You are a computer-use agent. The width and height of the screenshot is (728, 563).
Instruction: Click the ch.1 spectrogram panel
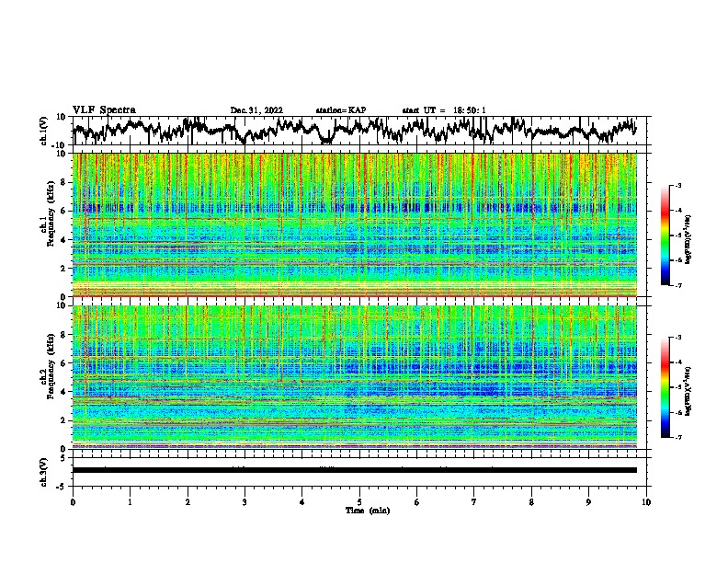click(x=355, y=224)
